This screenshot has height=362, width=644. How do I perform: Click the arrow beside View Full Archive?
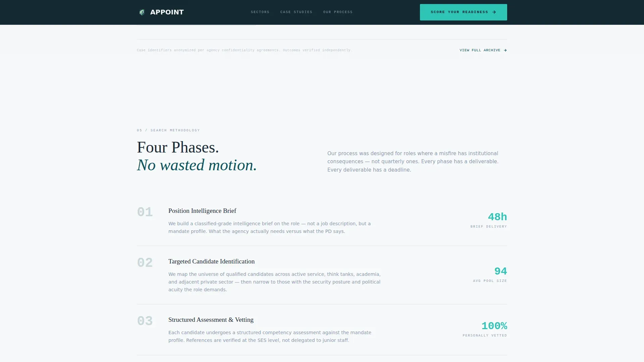(505, 50)
